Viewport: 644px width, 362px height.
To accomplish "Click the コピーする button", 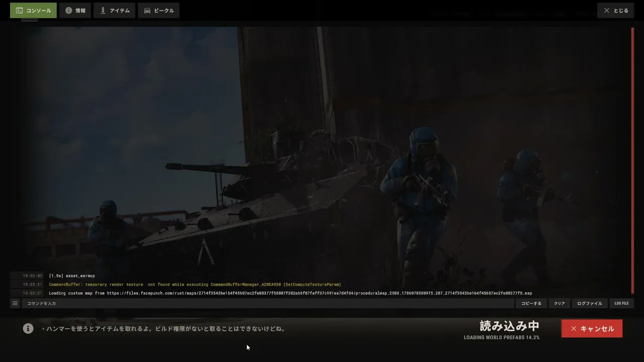I will 531,303.
